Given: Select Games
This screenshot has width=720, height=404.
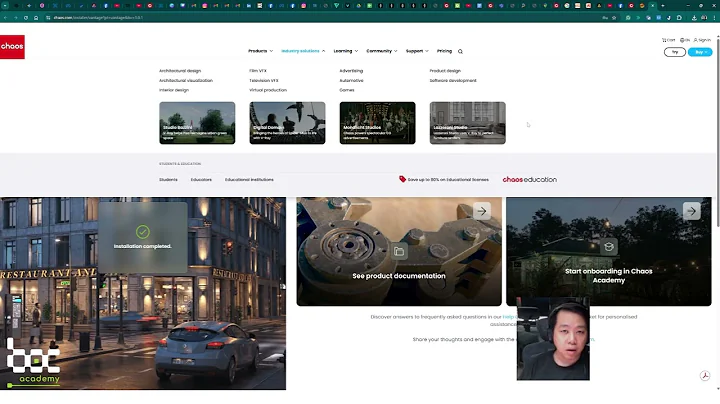Looking at the screenshot, I should [x=347, y=90].
